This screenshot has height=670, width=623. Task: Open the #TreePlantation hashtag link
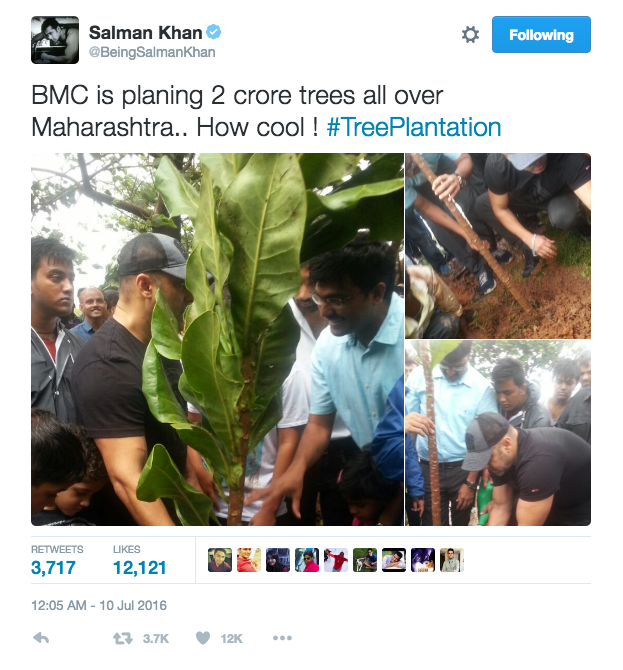(x=413, y=128)
